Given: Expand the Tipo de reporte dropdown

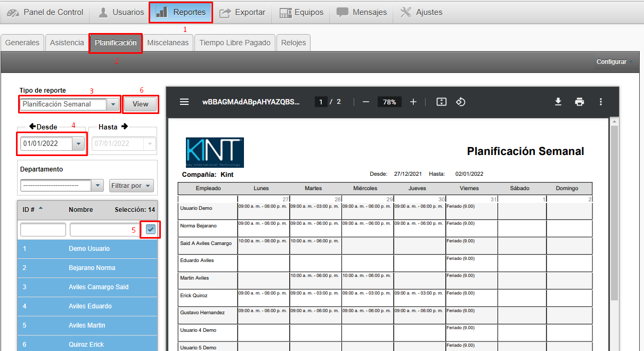Looking at the screenshot, I should [113, 104].
